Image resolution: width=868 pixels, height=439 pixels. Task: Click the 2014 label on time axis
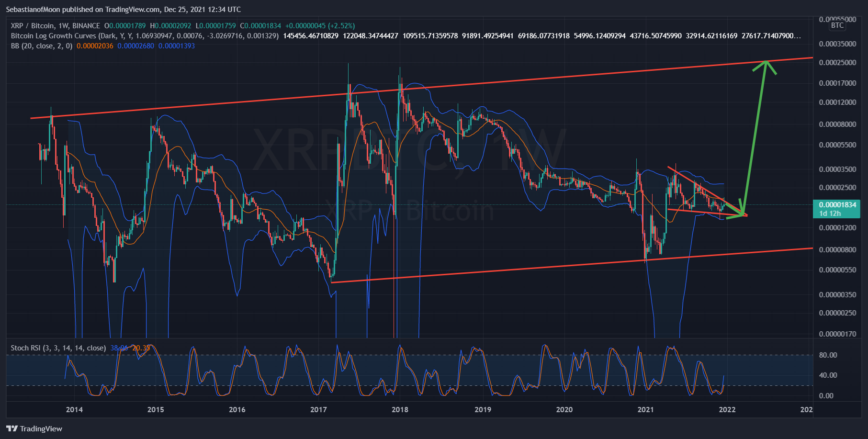click(x=74, y=409)
